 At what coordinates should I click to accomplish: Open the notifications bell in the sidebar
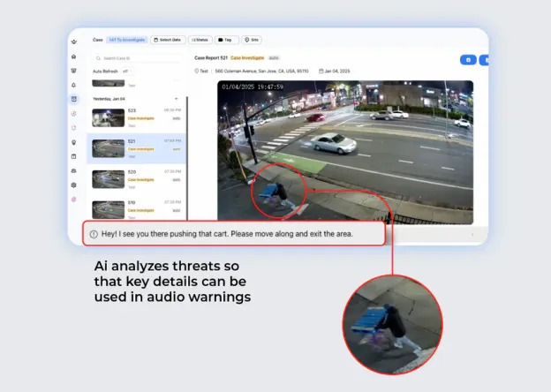[74, 85]
